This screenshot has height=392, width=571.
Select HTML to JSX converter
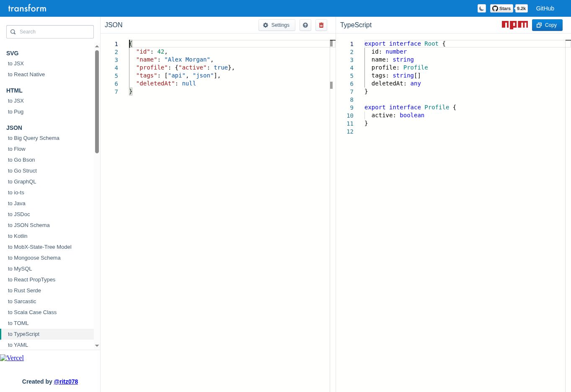(47, 101)
